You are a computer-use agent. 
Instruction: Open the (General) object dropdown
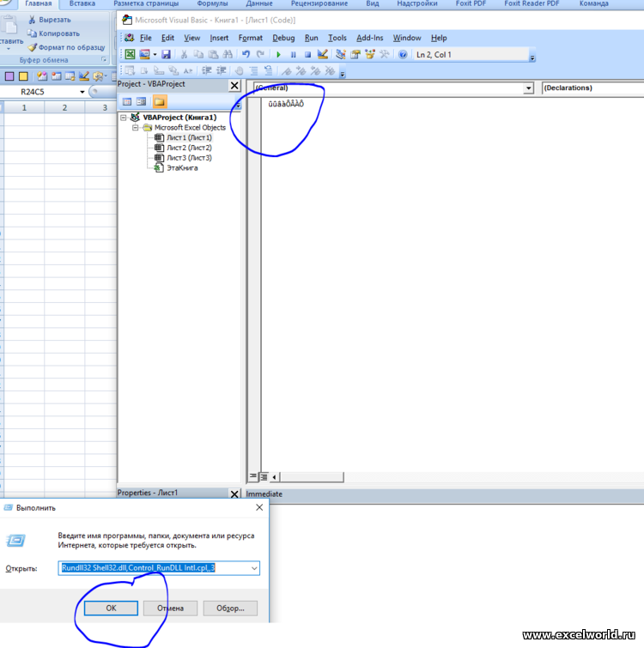(x=529, y=88)
